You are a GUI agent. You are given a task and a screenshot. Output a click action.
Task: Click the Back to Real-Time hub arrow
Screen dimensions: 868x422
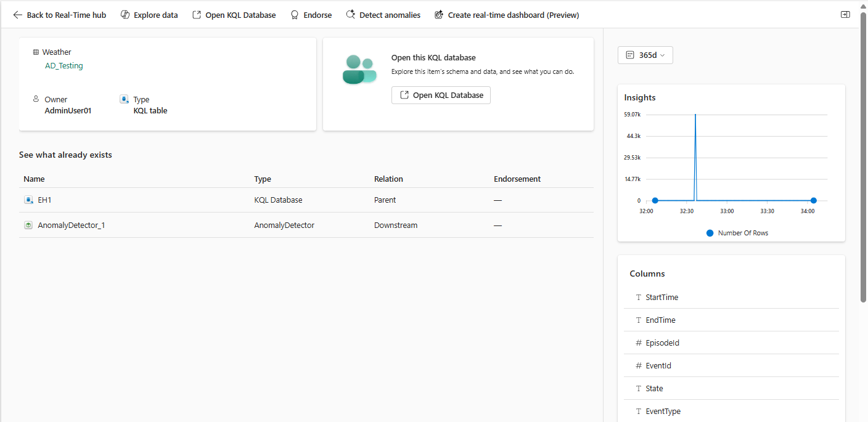(18, 15)
